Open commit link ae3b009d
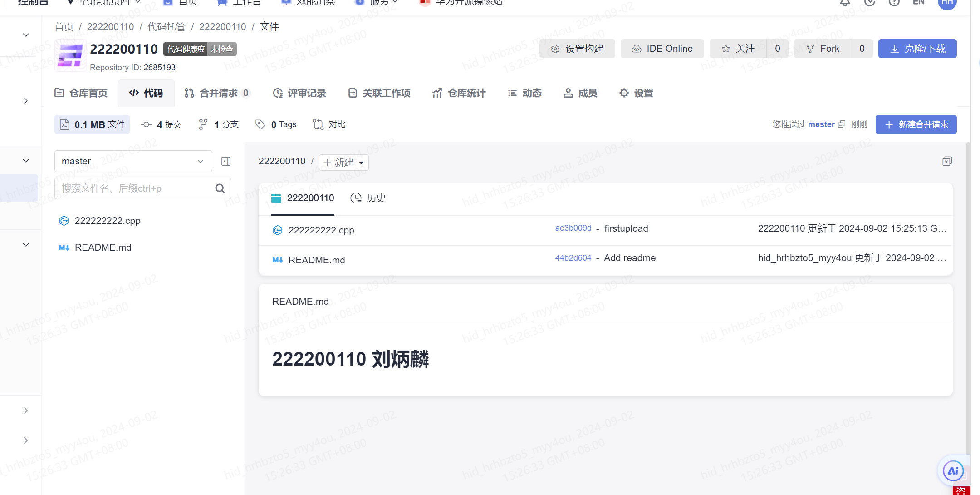 point(573,228)
